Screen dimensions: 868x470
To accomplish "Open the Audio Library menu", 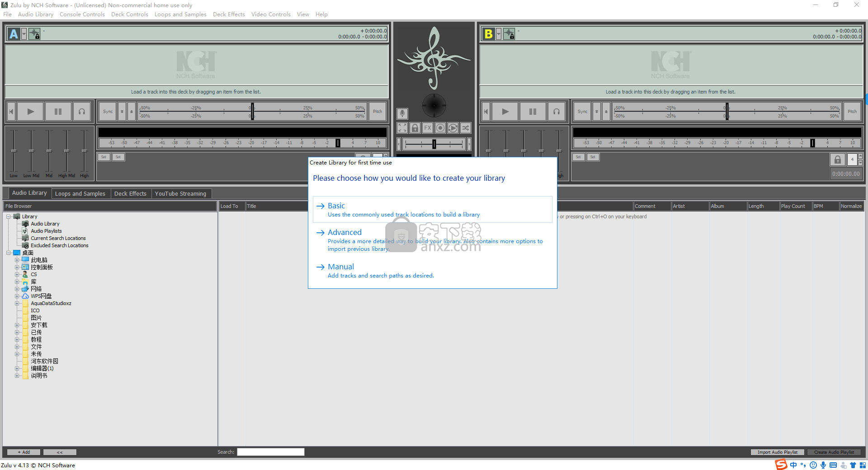I will tap(36, 14).
